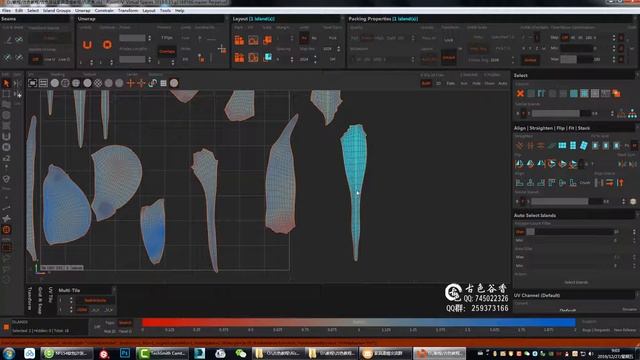The width and height of the screenshot is (640, 360).
Task: Click the first cyan grid straighten icon
Action: (562, 145)
